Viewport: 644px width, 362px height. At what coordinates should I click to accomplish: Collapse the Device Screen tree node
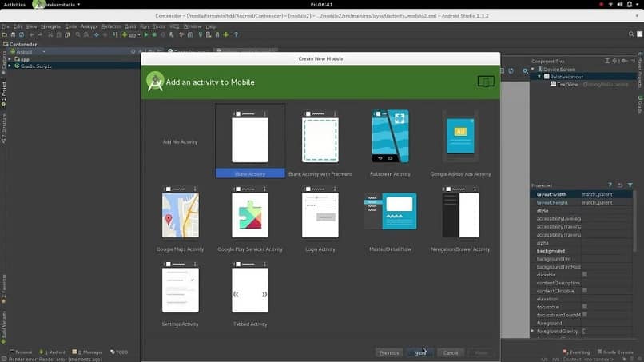(x=533, y=70)
